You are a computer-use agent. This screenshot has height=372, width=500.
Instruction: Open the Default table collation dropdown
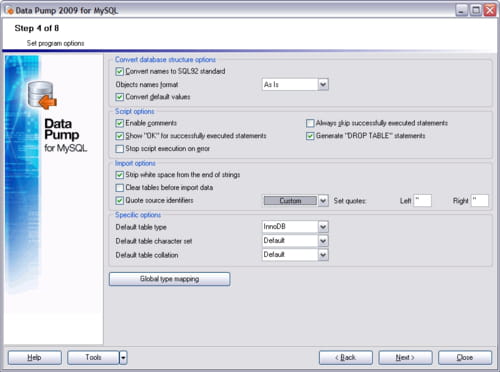[323, 255]
